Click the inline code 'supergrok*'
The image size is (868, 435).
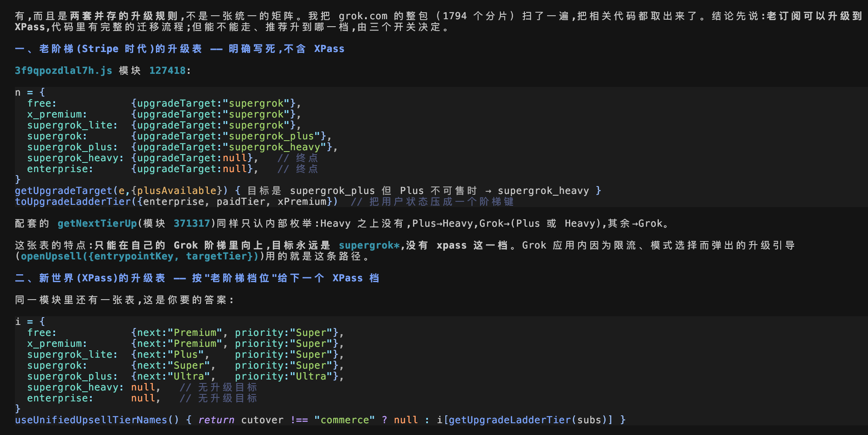tap(369, 245)
